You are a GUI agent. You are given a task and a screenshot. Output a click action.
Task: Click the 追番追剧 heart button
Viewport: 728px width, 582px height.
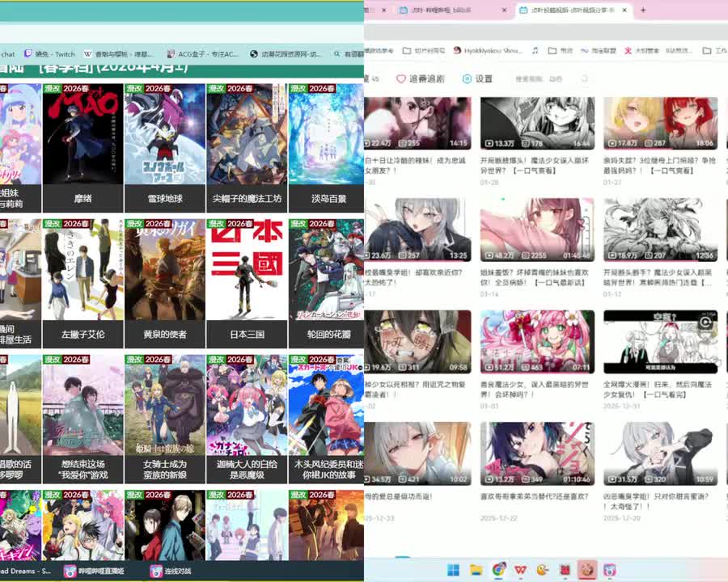420,79
